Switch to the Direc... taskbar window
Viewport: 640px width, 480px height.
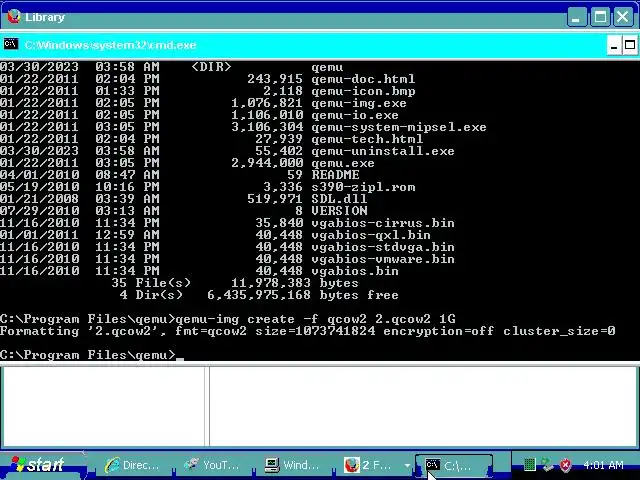133,465
